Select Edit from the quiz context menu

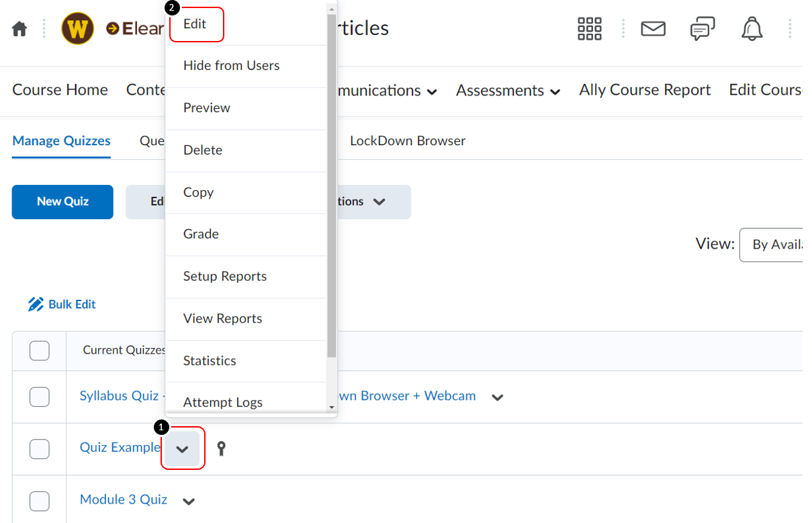click(195, 24)
